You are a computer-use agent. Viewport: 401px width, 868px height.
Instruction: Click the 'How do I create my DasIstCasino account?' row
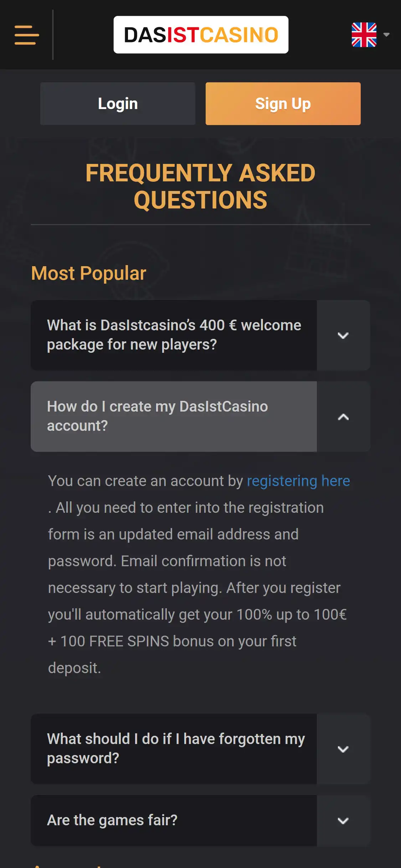[x=174, y=416]
